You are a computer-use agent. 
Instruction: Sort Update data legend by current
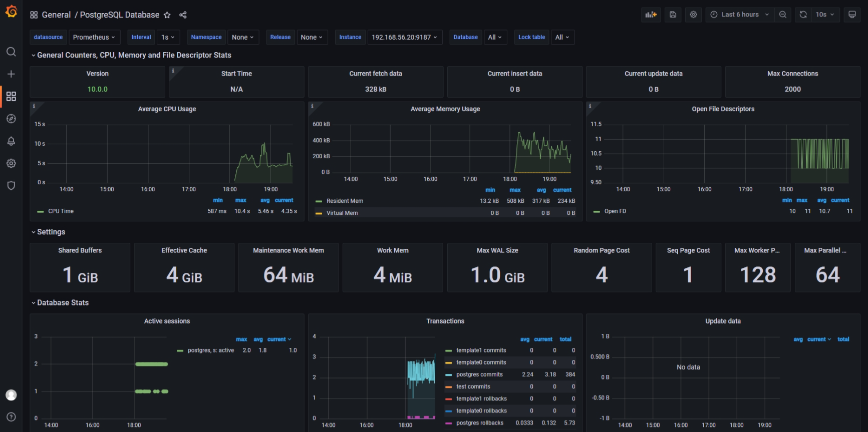[819, 339]
